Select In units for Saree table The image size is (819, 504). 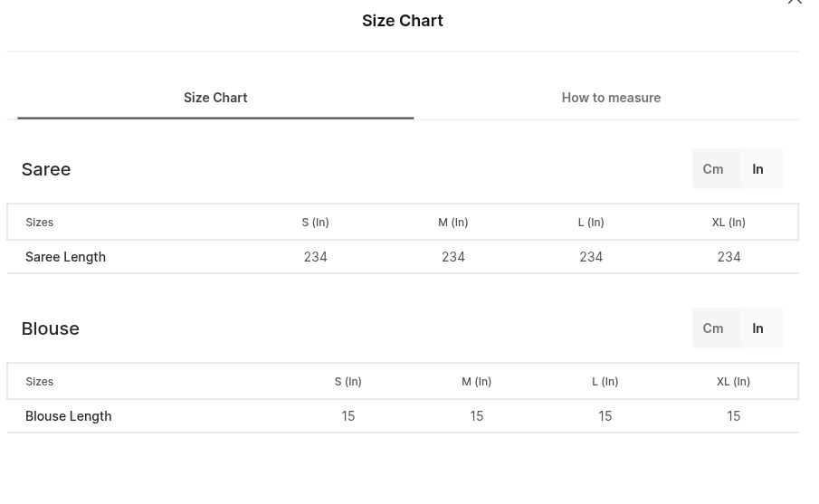[x=757, y=169]
